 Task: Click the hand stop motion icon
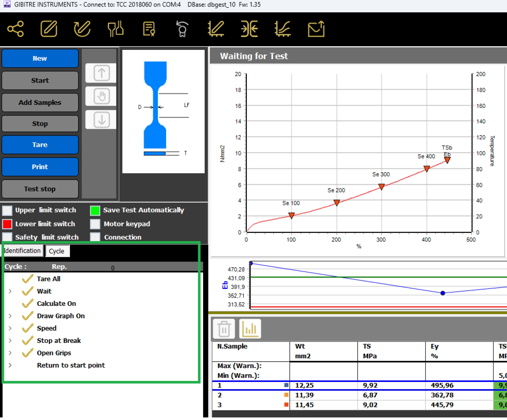101,96
